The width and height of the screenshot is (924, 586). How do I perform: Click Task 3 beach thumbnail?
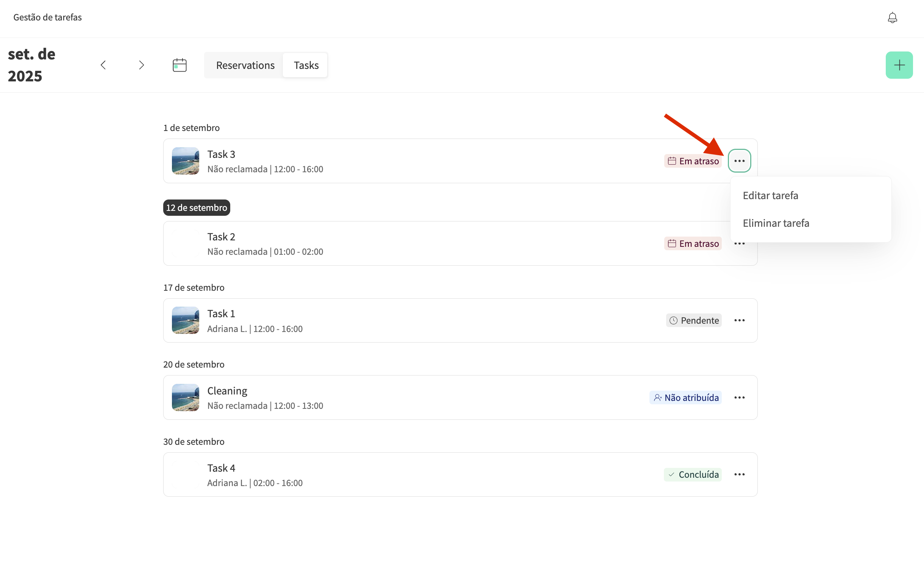[185, 161]
